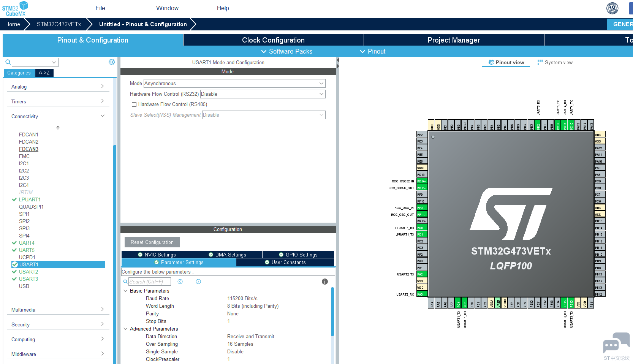Click the Reset Configuration button
This screenshot has height=364, width=633.
(152, 242)
